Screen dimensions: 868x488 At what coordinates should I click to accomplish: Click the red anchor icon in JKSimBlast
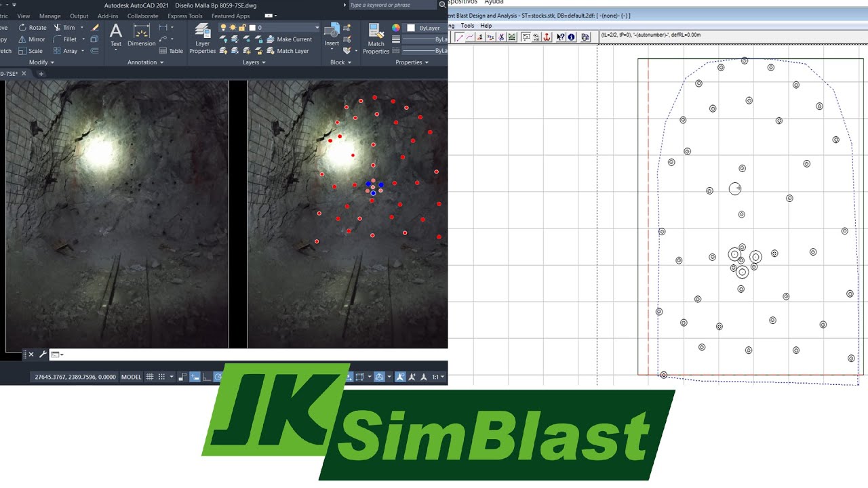[547, 37]
